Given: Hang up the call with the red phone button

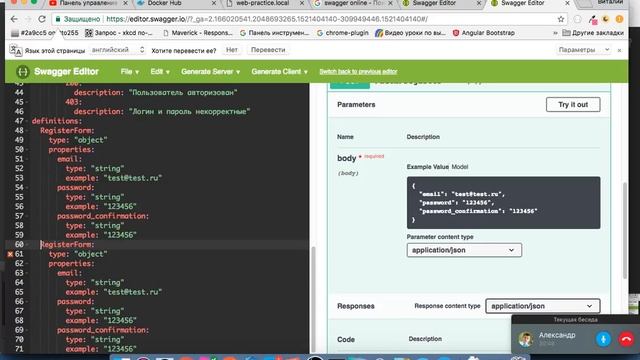Looking at the screenshot, I should (x=627, y=339).
